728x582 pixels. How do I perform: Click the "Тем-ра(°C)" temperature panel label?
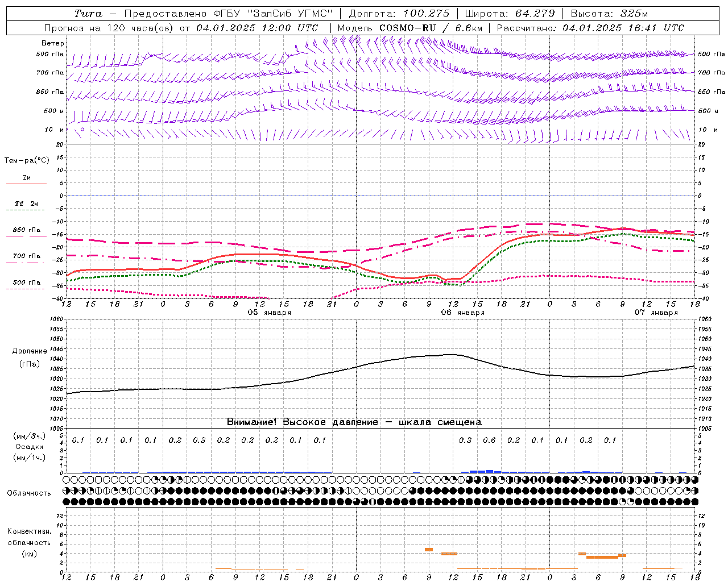click(27, 161)
